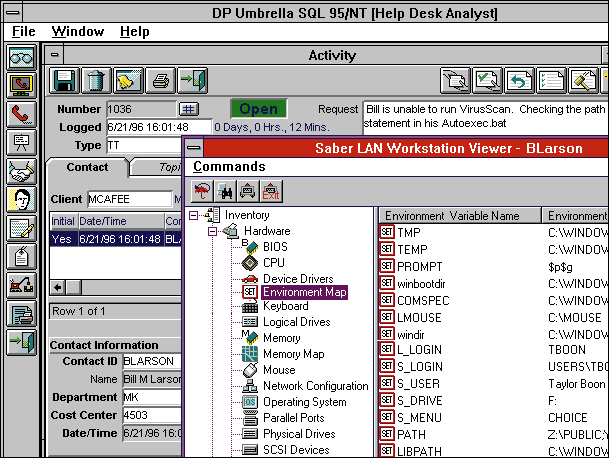Click the computer transfer icon beside Exit

tap(248, 191)
